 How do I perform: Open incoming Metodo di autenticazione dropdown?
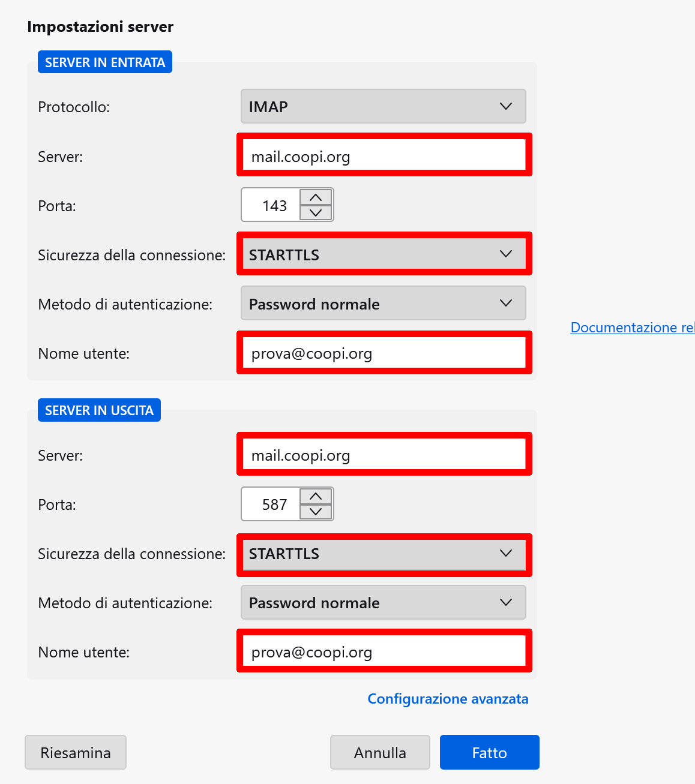383,304
